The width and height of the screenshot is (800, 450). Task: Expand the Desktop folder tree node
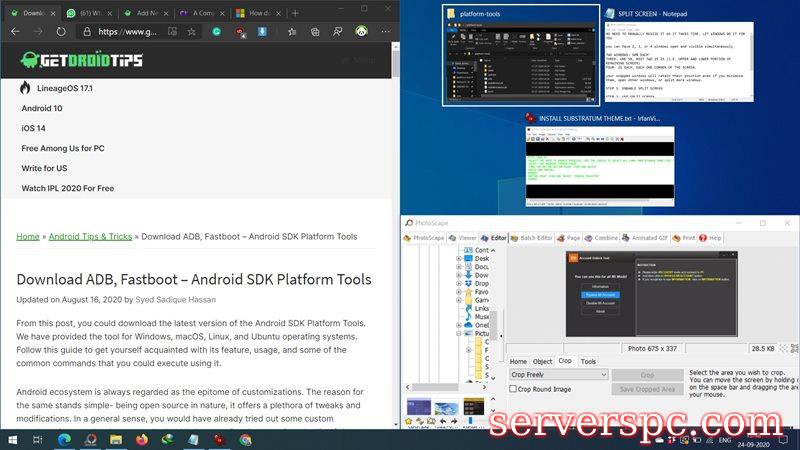[459, 259]
